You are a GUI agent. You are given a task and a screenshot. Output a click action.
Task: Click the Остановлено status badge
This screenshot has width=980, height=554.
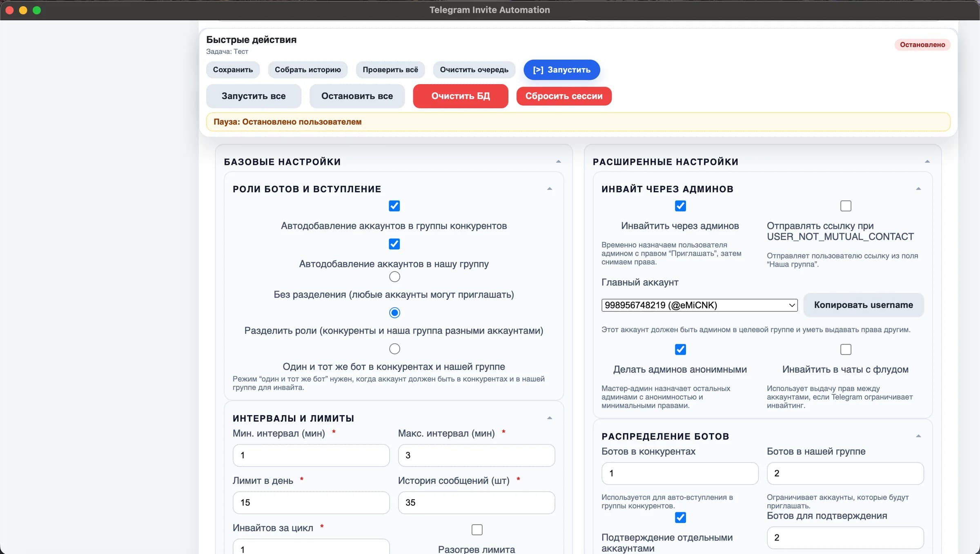point(922,44)
